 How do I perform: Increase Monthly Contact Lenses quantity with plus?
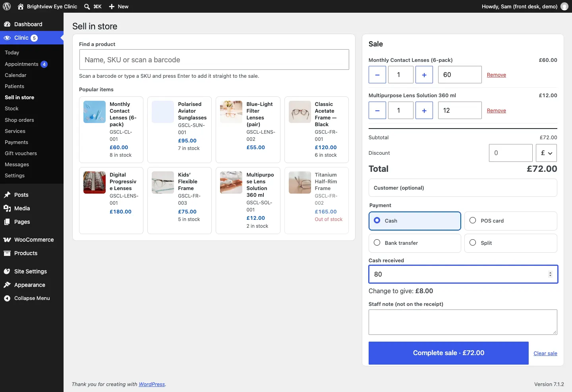pos(424,75)
